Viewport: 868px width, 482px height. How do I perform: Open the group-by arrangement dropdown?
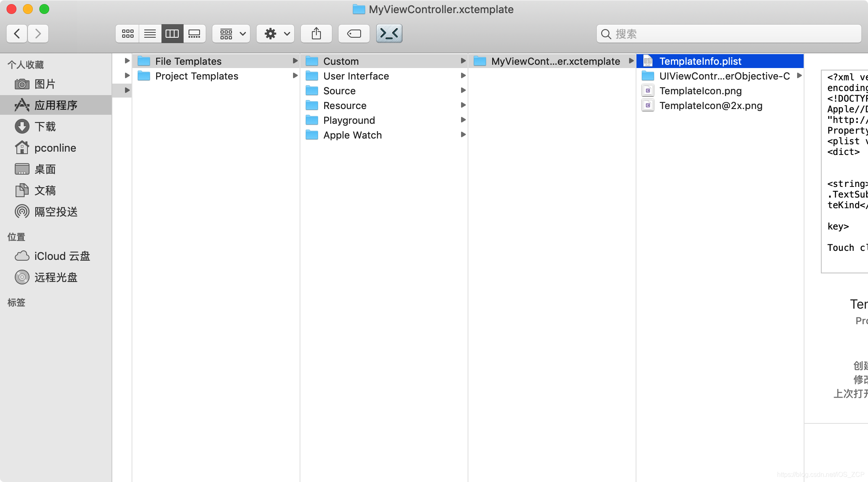tap(232, 34)
